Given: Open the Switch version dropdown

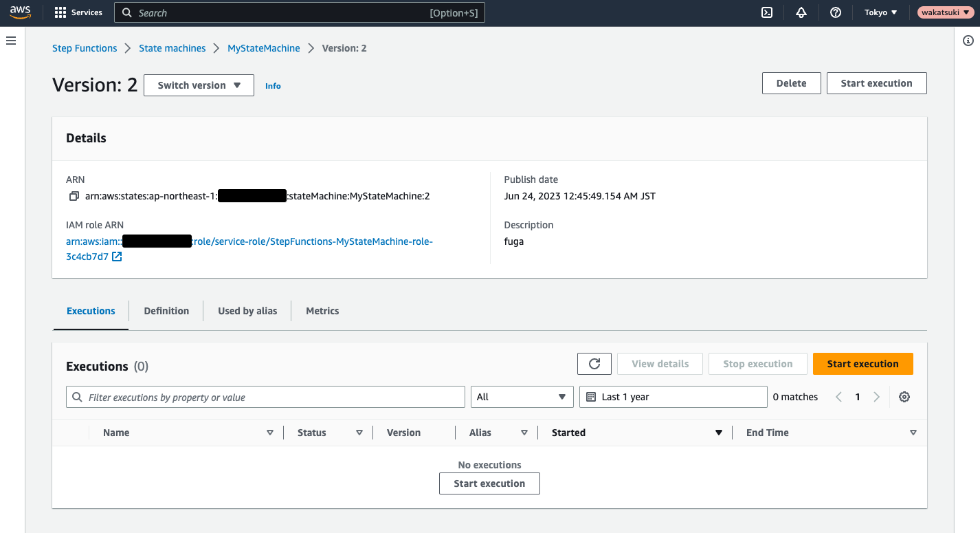Looking at the screenshot, I should [x=199, y=85].
